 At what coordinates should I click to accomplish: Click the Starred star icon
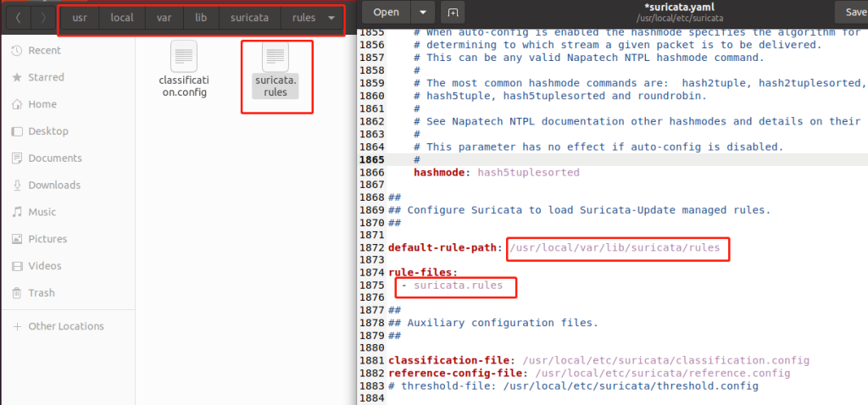(x=17, y=77)
